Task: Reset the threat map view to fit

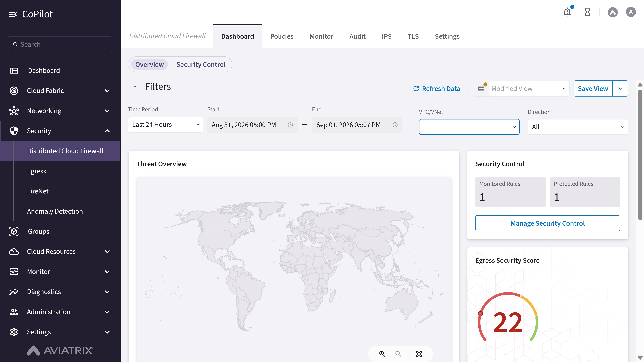Action: point(419,354)
